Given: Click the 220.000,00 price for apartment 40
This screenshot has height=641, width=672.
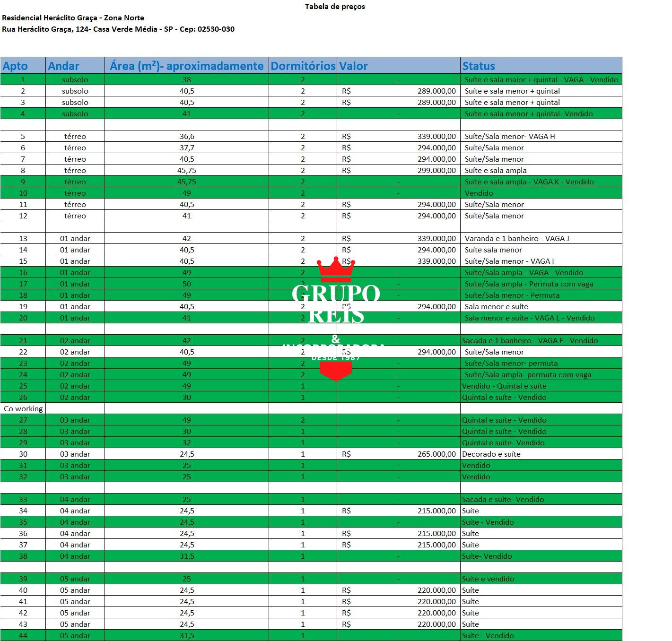Looking at the screenshot, I should click(436, 590).
